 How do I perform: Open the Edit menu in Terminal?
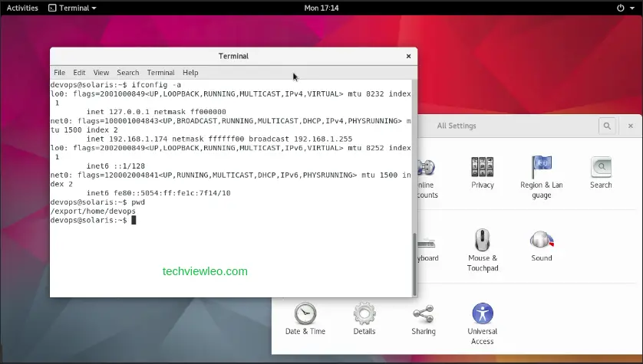[79, 73]
